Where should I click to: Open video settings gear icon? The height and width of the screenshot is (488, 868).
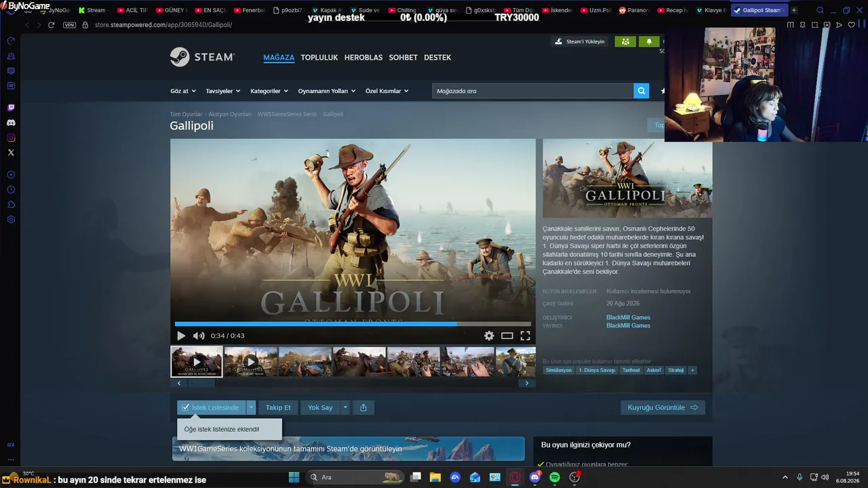click(x=489, y=335)
